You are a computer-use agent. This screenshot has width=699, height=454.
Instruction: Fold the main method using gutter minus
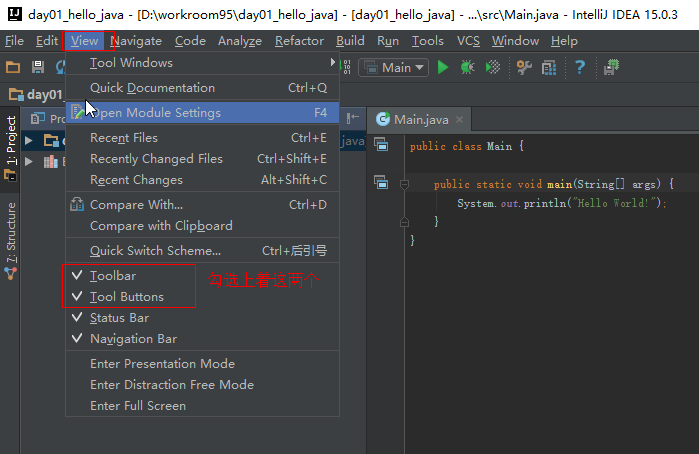click(x=404, y=184)
